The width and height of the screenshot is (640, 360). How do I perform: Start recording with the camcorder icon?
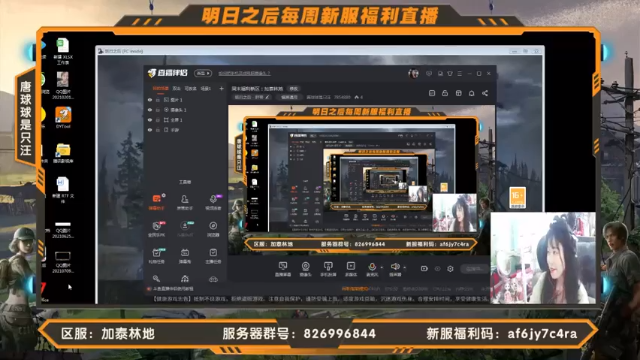click(424, 269)
